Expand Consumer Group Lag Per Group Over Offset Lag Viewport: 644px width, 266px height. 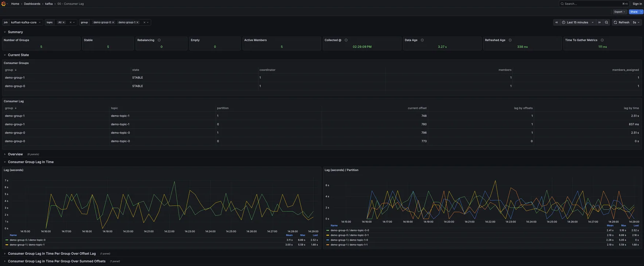click(x=5, y=254)
